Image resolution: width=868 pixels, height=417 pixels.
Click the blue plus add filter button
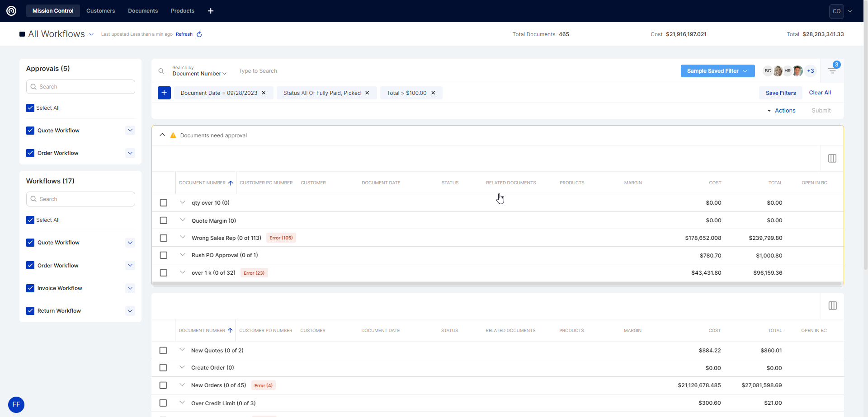coord(164,93)
